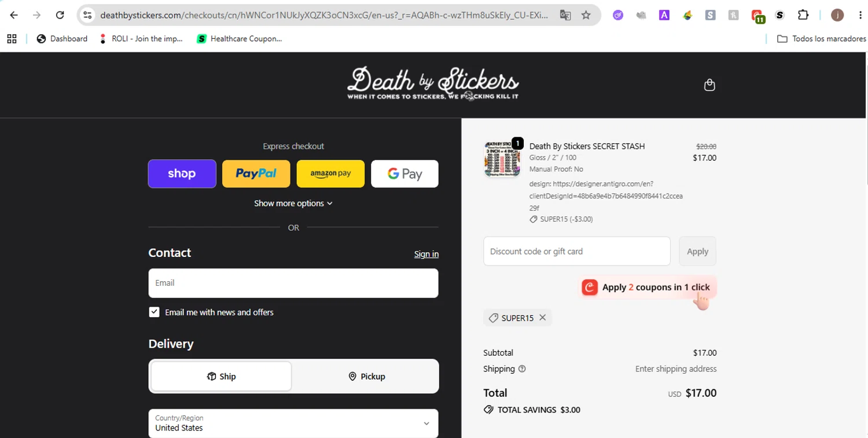Click Death By Stickers SECRET STASH product name
The width and height of the screenshot is (868, 438).
pos(587,146)
